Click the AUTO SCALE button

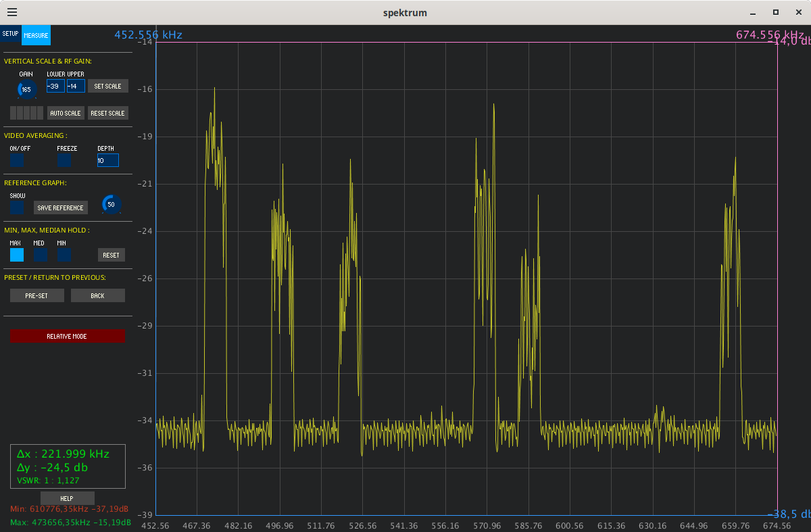click(66, 113)
